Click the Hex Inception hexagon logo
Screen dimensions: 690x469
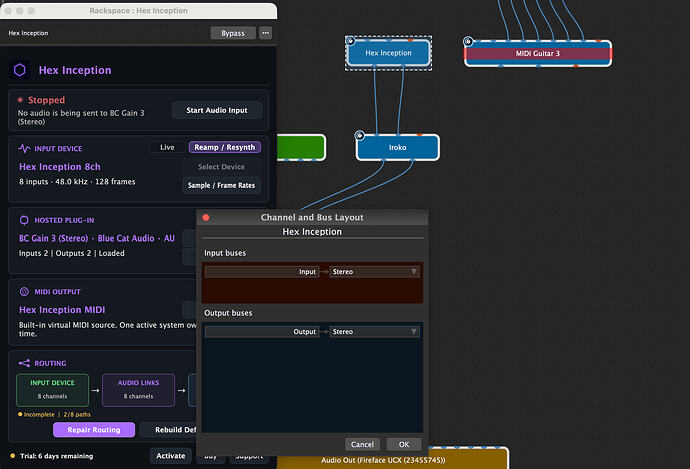click(20, 70)
